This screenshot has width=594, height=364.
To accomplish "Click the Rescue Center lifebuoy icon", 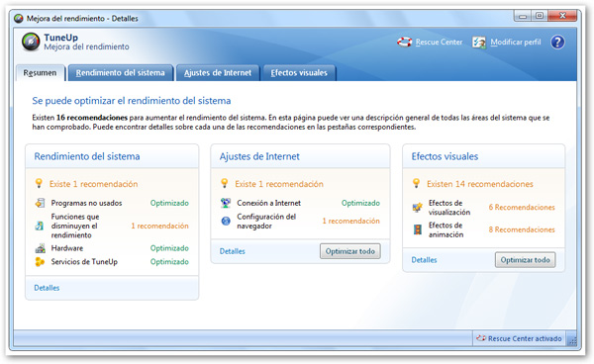I will pyautogui.click(x=404, y=42).
